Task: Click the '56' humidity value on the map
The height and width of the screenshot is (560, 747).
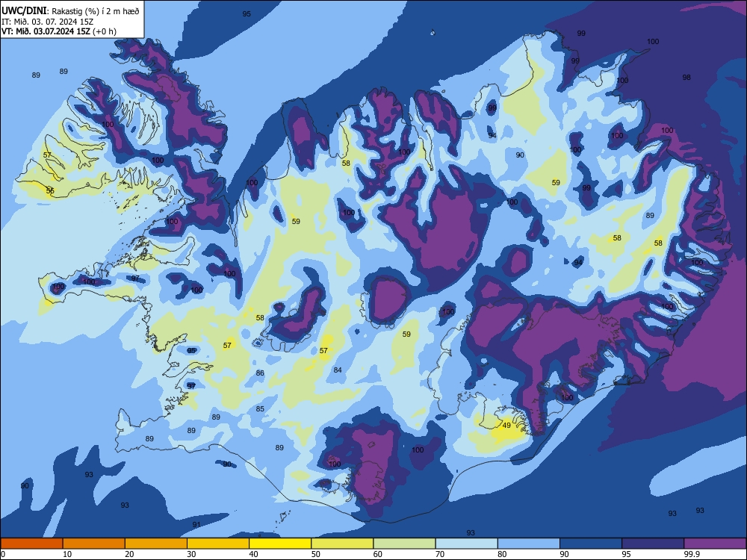Action: point(50,190)
